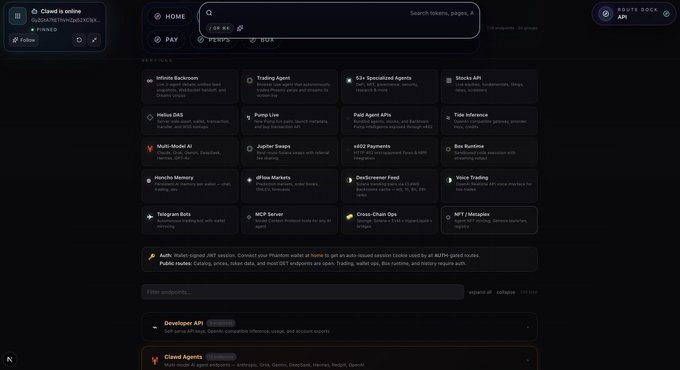
Task: Focus the Filter endpoints input field
Action: [x=302, y=292]
